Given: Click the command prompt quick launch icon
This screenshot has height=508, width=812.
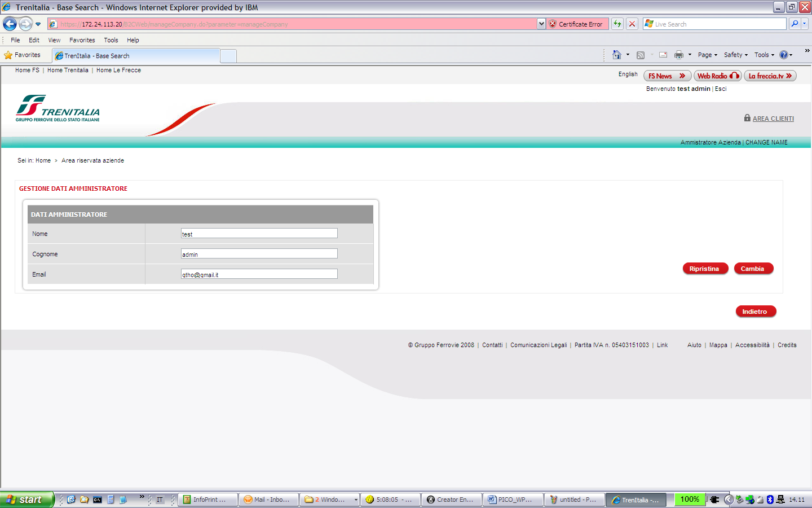Looking at the screenshot, I should click(x=98, y=500).
